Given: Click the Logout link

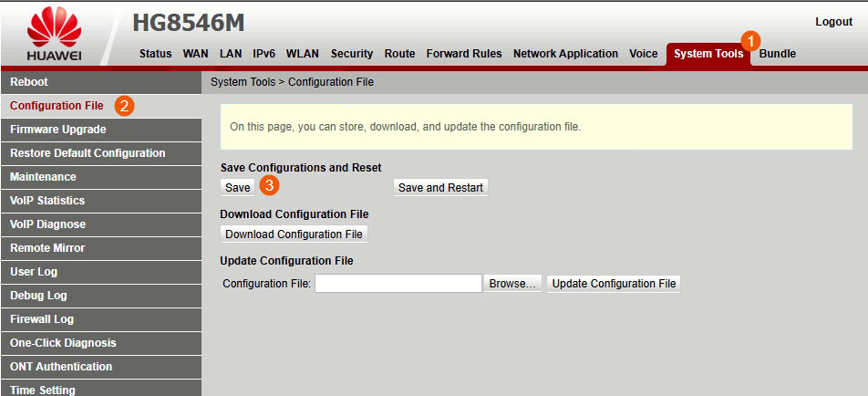Looking at the screenshot, I should [x=833, y=22].
